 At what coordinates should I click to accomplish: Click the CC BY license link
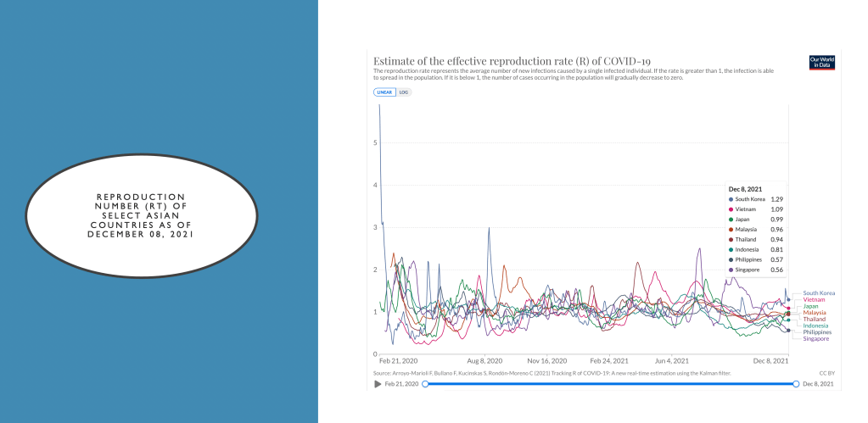826,372
